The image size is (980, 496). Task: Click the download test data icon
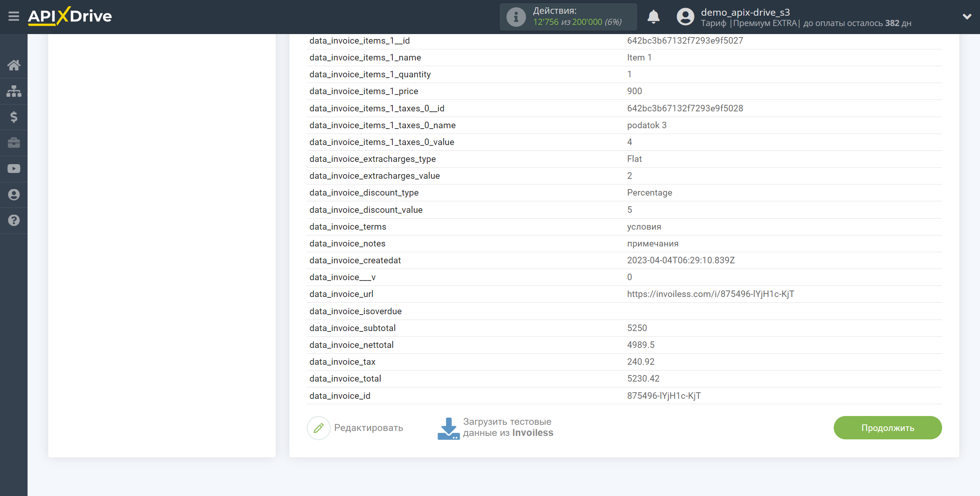click(x=448, y=428)
